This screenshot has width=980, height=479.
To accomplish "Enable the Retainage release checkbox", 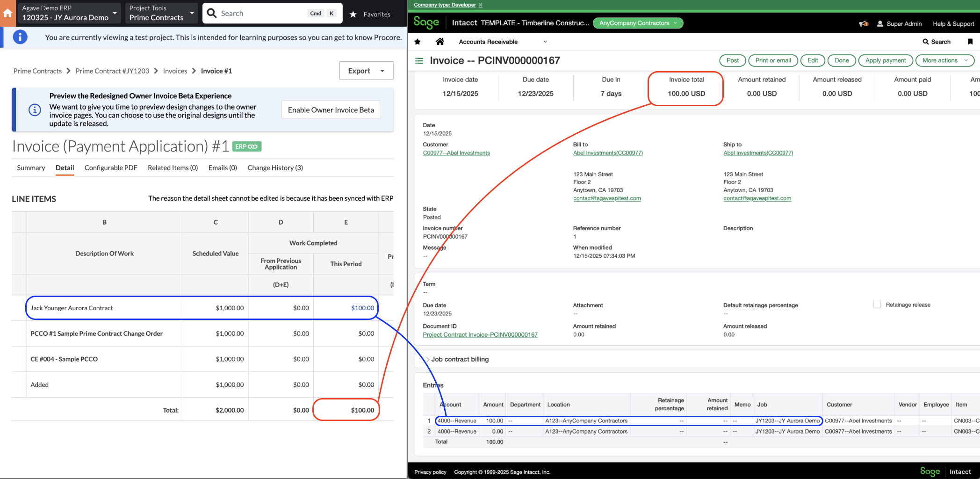I will pos(877,304).
